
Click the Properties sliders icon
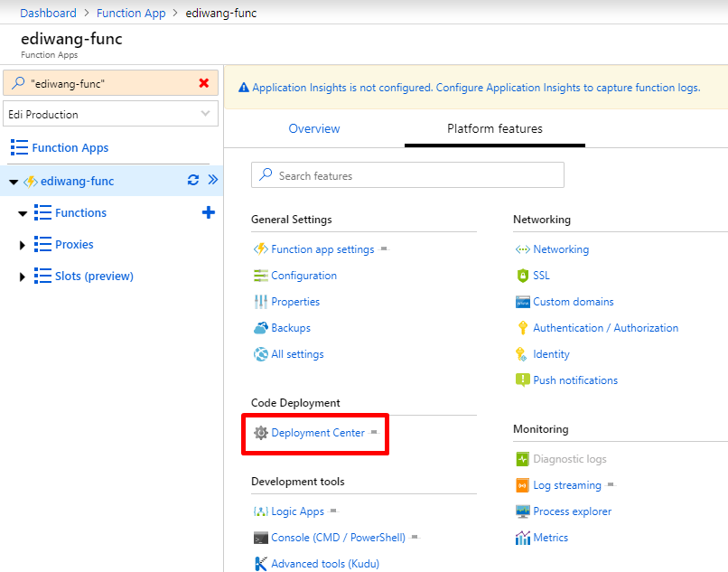pos(261,302)
